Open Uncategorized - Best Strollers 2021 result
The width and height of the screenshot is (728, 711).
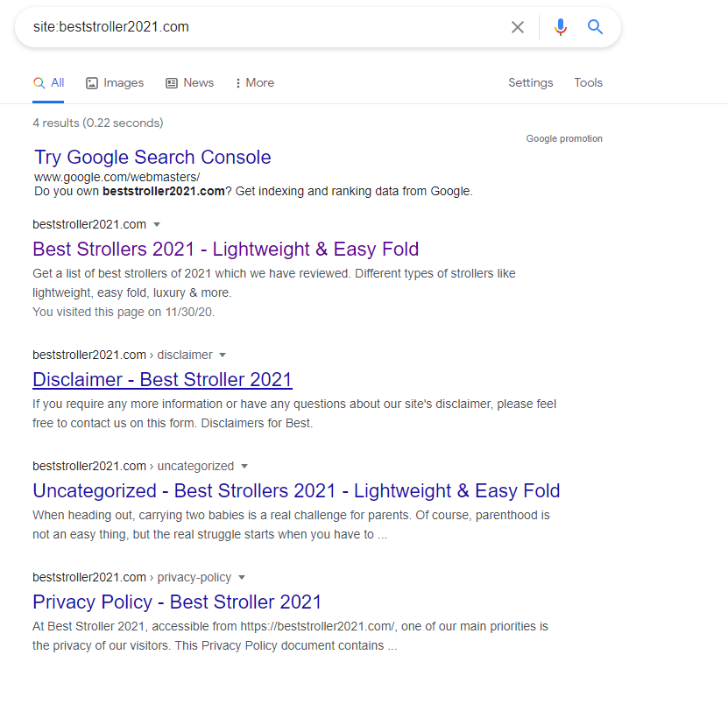point(296,491)
